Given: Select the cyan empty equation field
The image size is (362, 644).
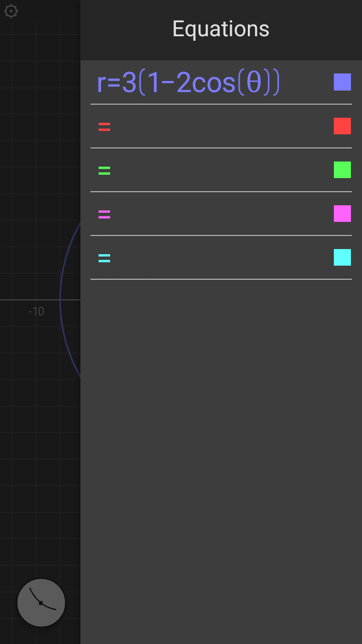Looking at the screenshot, I should coord(211,258).
